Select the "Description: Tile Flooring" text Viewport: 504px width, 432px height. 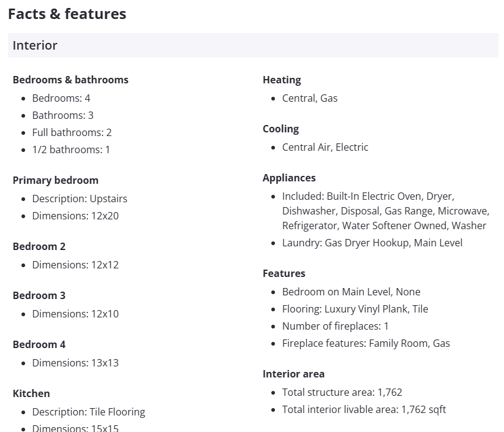pos(88,412)
